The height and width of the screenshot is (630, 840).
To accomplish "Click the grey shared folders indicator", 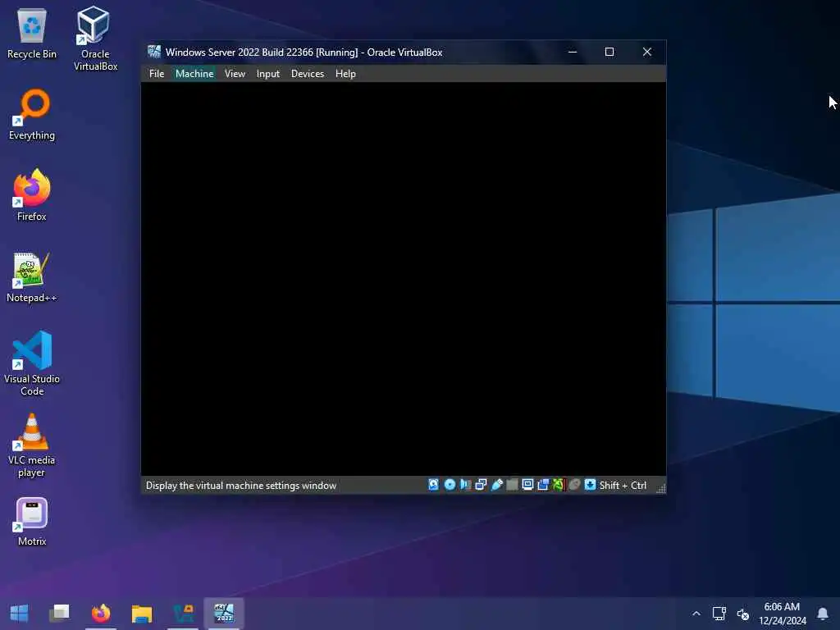I will pos(512,485).
